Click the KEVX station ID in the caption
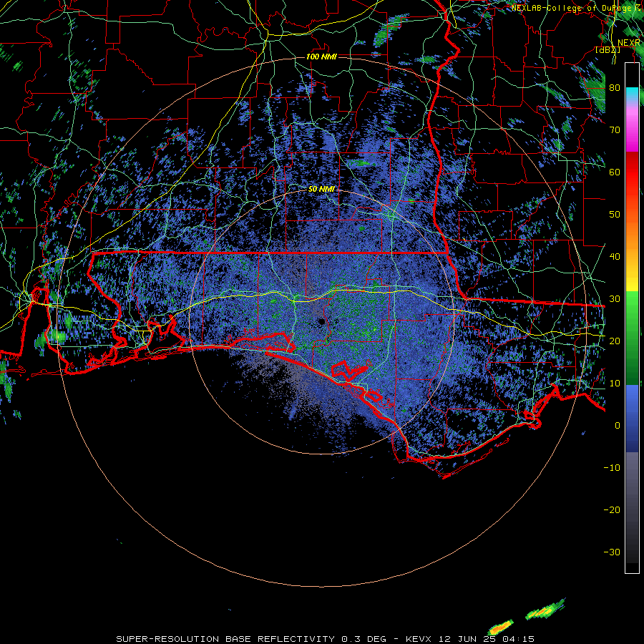The image size is (644, 644). tap(420, 639)
